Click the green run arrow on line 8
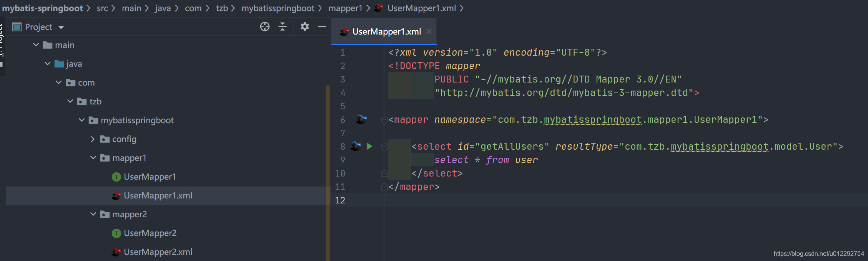The height and width of the screenshot is (261, 868). pyautogui.click(x=369, y=146)
